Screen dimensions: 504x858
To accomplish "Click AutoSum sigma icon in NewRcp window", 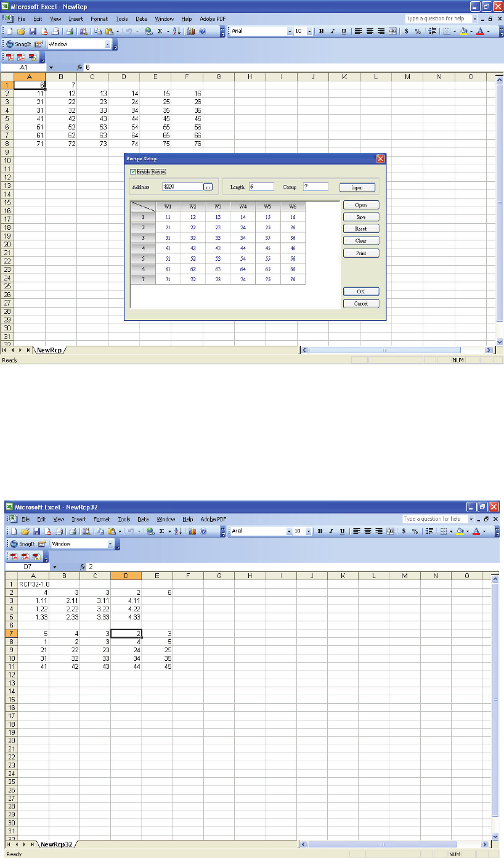I will [160, 31].
